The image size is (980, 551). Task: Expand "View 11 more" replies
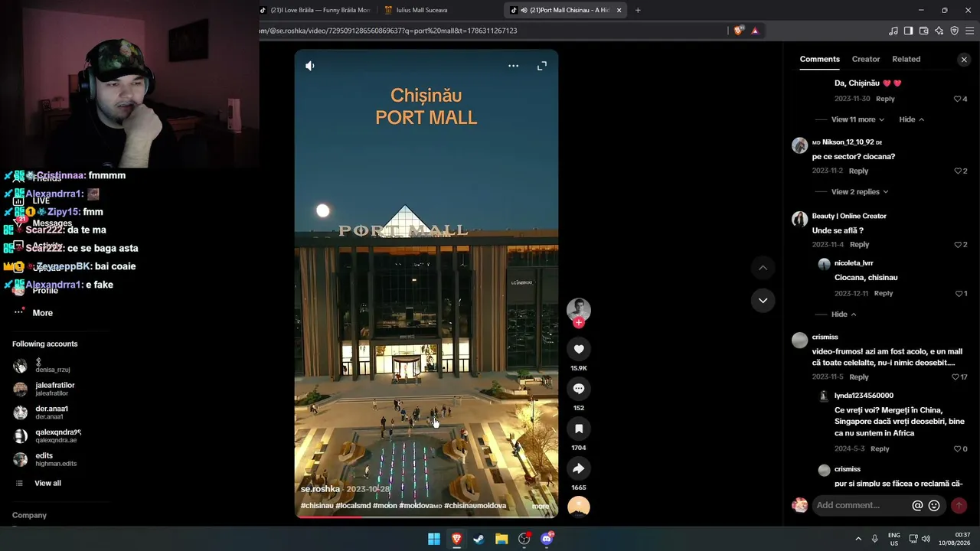pyautogui.click(x=857, y=119)
